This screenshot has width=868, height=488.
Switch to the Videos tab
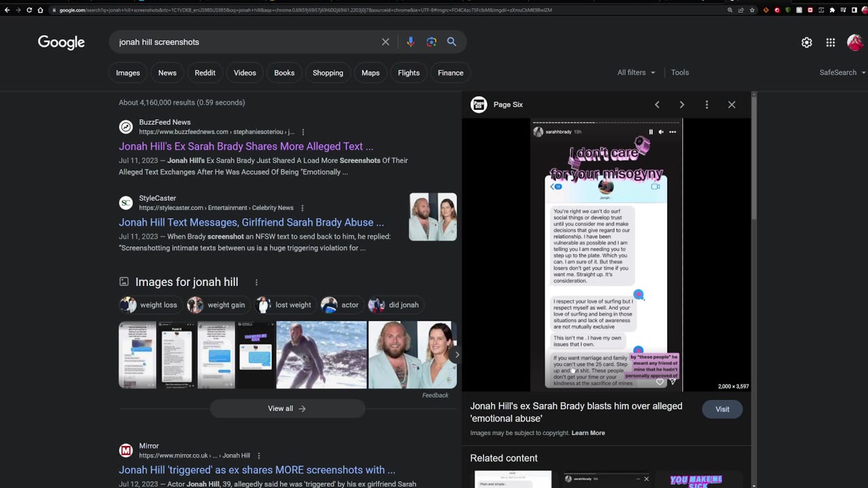pyautogui.click(x=245, y=73)
